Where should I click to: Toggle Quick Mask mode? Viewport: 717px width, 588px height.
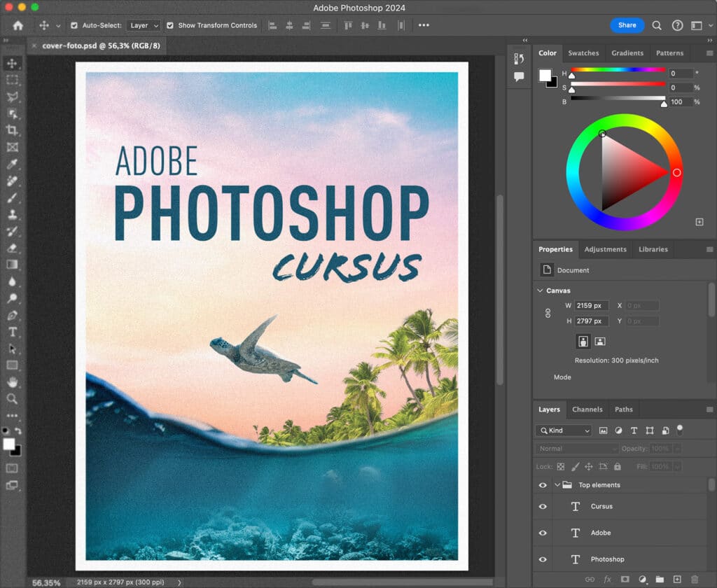point(12,468)
